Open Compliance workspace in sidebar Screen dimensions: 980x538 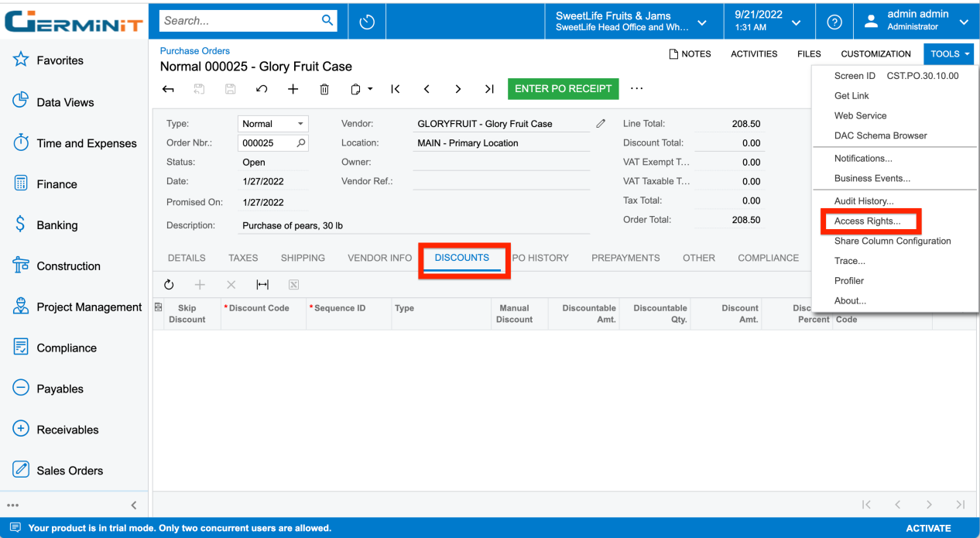click(55, 348)
